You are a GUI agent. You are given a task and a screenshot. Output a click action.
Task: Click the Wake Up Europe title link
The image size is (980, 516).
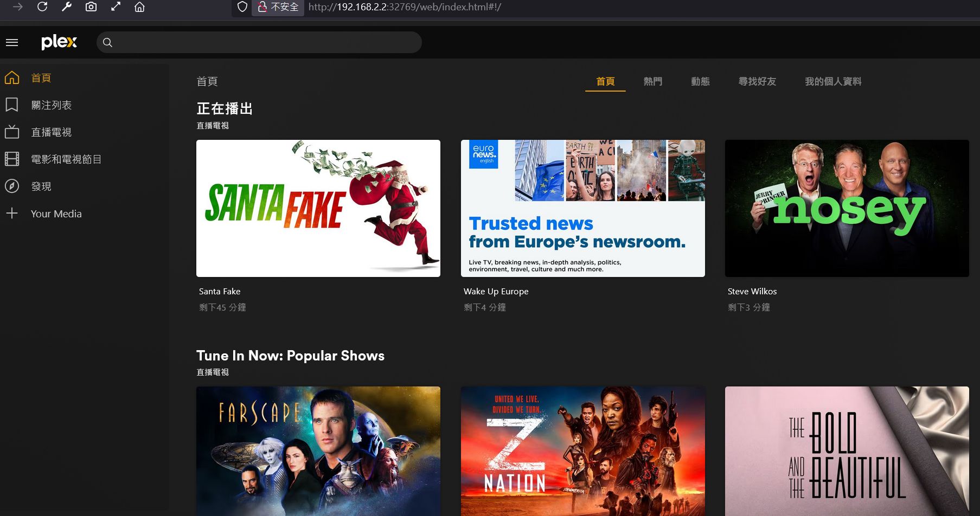pos(496,291)
